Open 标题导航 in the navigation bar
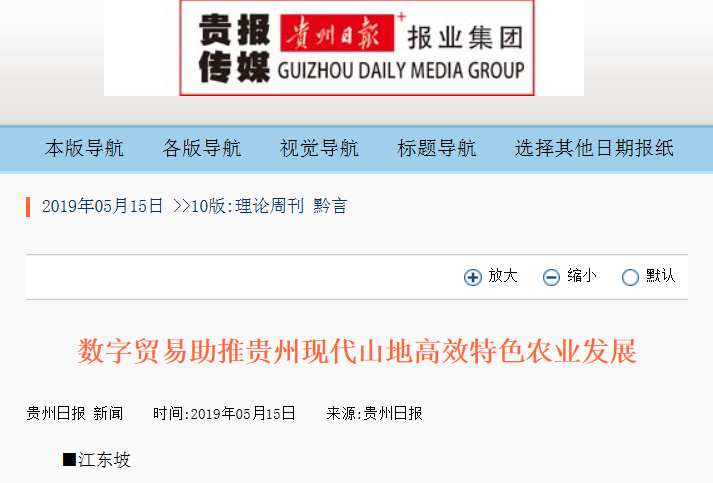Screen dimensions: 713x483 [x=437, y=148]
